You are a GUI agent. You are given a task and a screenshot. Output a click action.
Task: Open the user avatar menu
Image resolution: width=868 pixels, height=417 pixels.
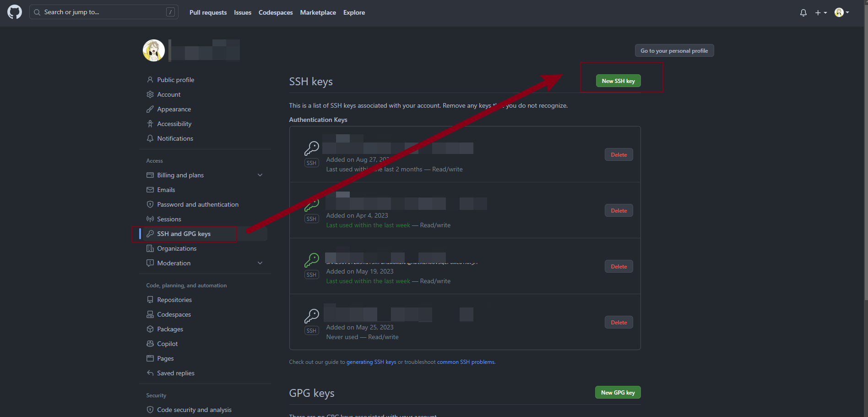click(x=841, y=13)
